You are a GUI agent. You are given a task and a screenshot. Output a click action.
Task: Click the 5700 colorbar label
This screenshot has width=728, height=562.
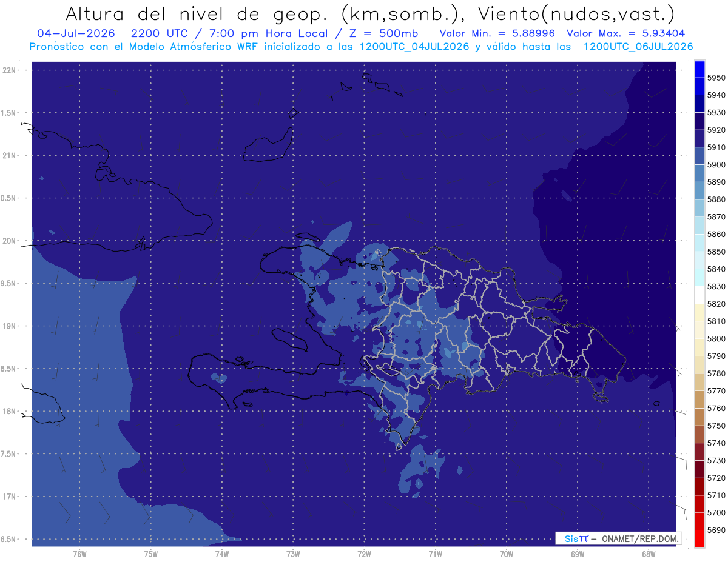click(x=716, y=513)
